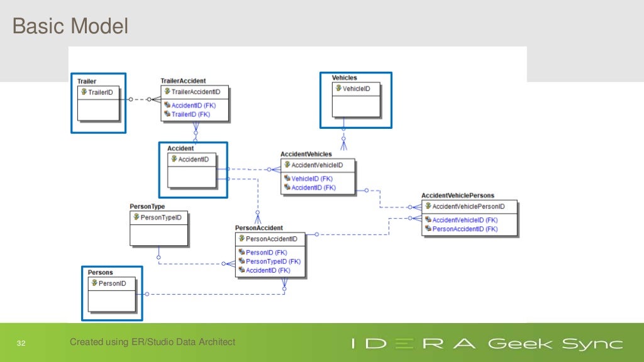This screenshot has width=644, height=362.
Task: Click the PersonAccidentID primary key text in PersonAccident
Action: (272, 239)
